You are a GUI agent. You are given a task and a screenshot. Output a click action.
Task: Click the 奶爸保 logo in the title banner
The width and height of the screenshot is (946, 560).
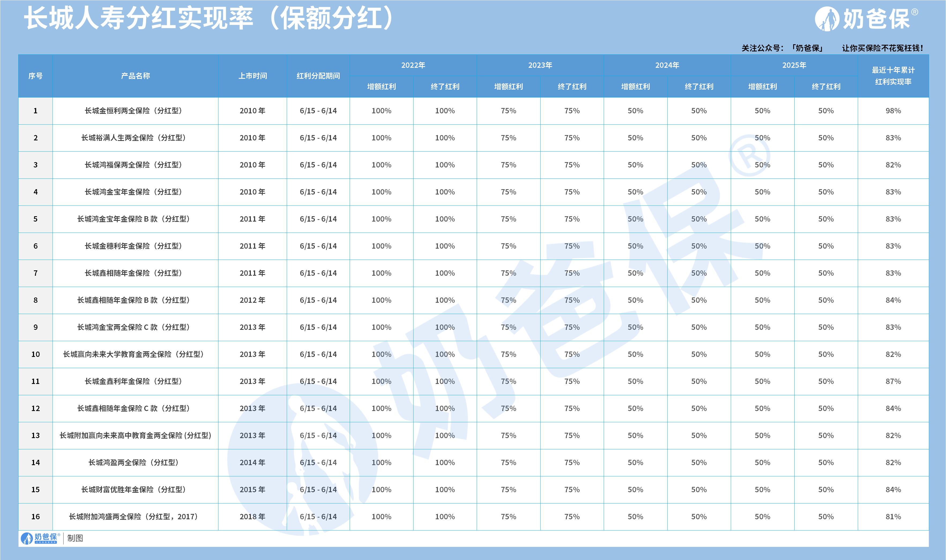click(866, 19)
